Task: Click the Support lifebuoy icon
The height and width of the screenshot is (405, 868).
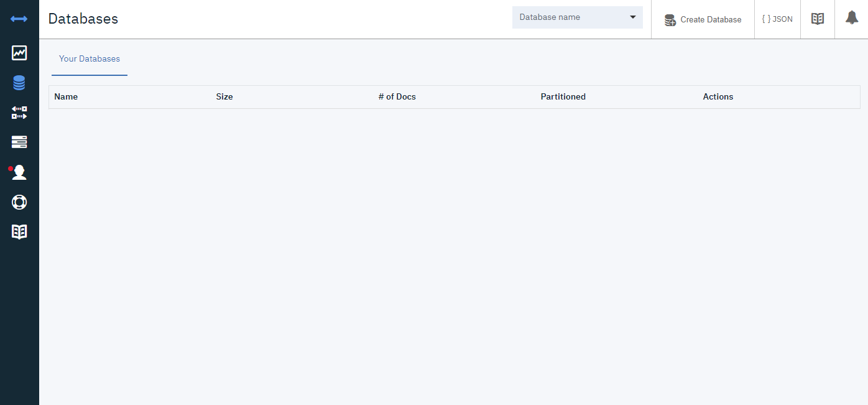Action: point(19,202)
